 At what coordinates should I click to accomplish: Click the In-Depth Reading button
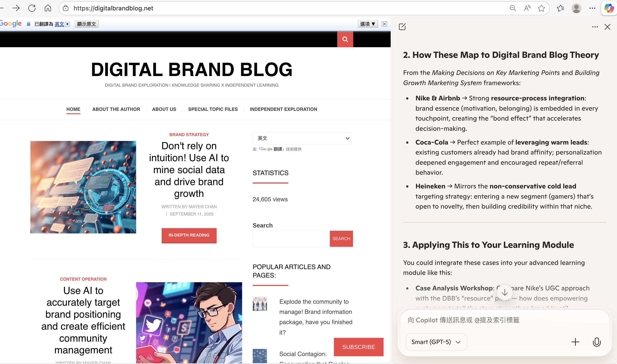189,235
